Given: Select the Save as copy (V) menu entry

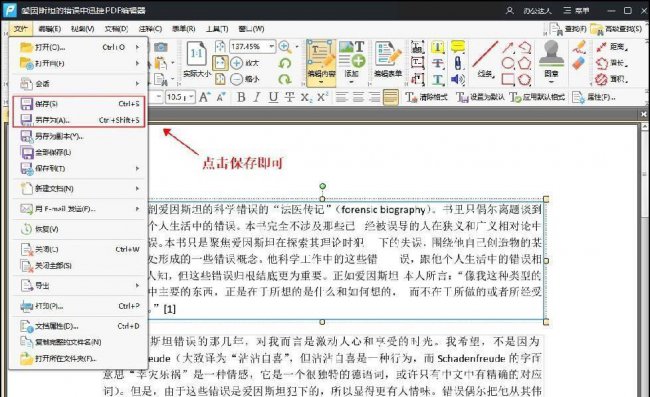Looking at the screenshot, I should [78, 136].
